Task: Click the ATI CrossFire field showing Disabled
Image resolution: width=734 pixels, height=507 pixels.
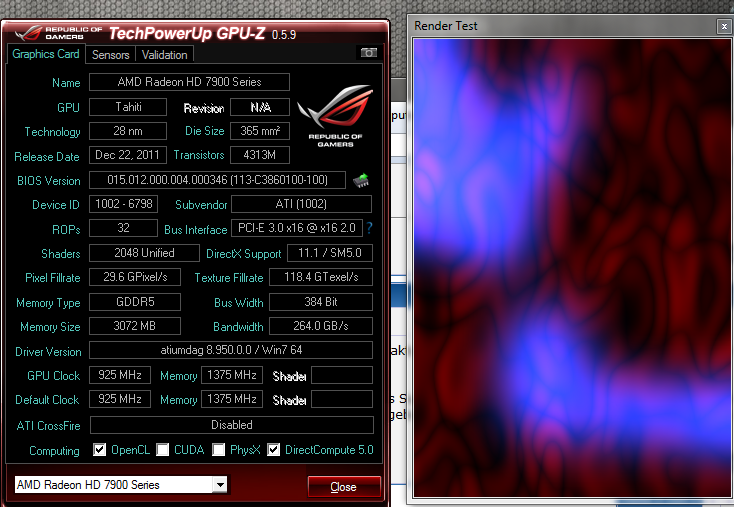Action: click(232, 425)
